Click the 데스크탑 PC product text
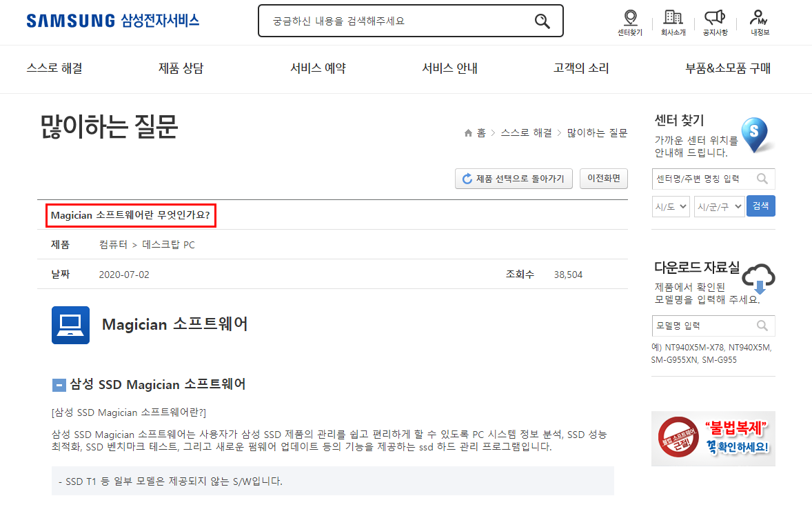 click(168, 245)
